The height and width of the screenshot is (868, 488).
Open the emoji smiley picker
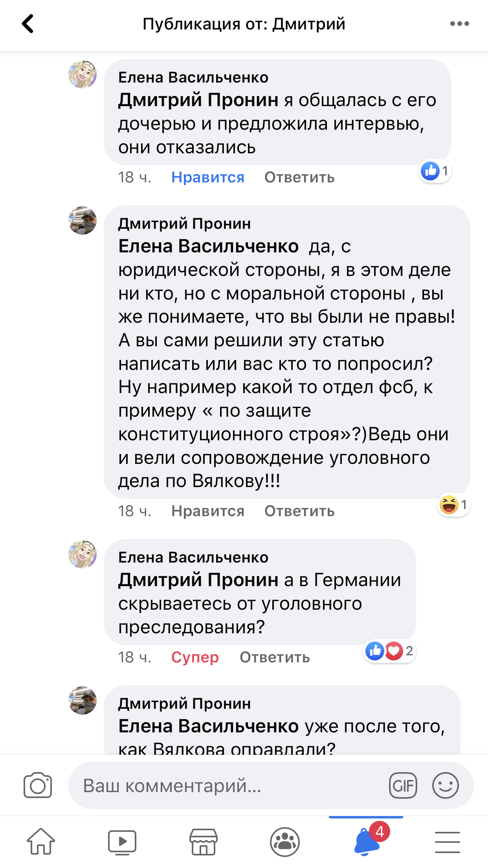coord(445,785)
